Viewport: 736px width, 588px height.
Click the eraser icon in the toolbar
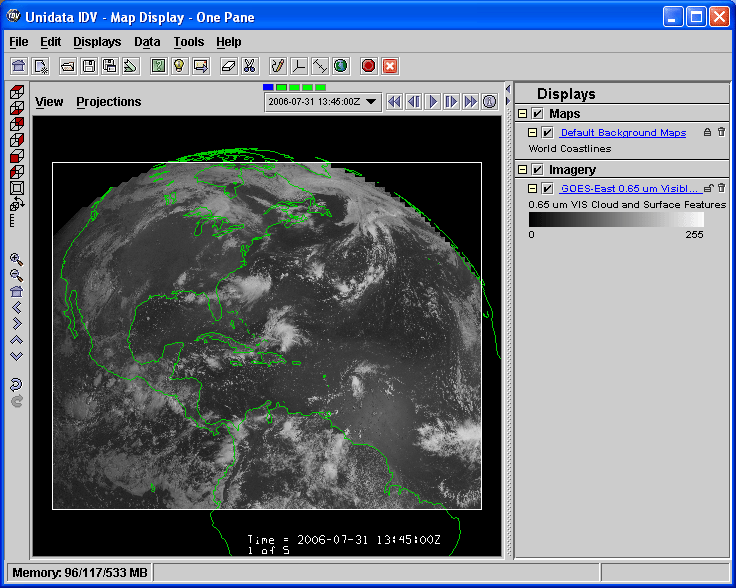pos(228,66)
